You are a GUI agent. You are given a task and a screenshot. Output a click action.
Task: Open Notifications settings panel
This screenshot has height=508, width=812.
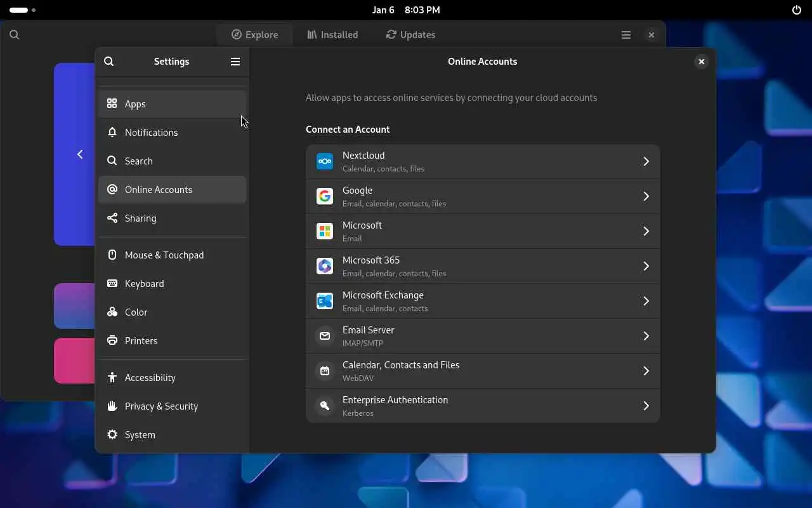[x=172, y=132]
